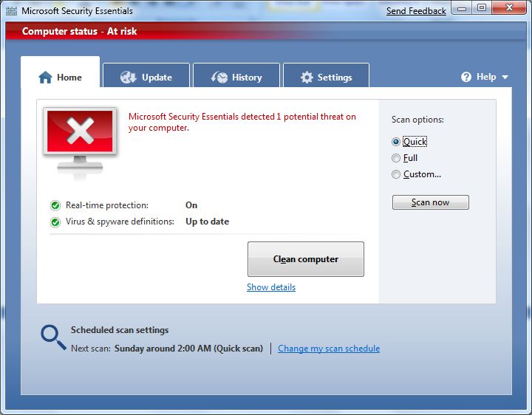532x415 pixels.
Task: Expand the Help dropdown arrow
Action: click(x=505, y=78)
